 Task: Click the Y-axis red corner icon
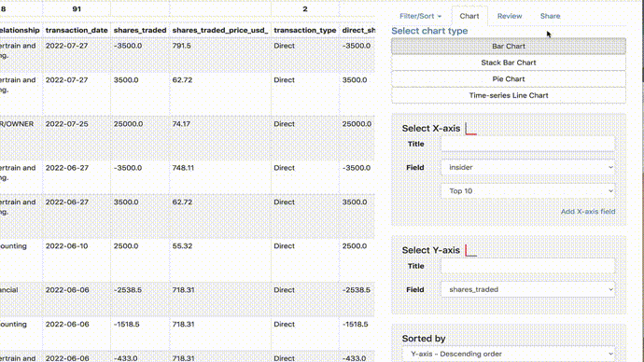click(470, 250)
